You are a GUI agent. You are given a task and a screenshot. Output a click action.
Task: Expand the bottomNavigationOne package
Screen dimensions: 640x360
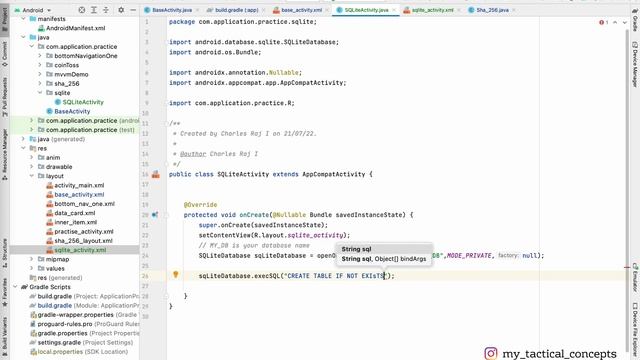tap(40, 56)
